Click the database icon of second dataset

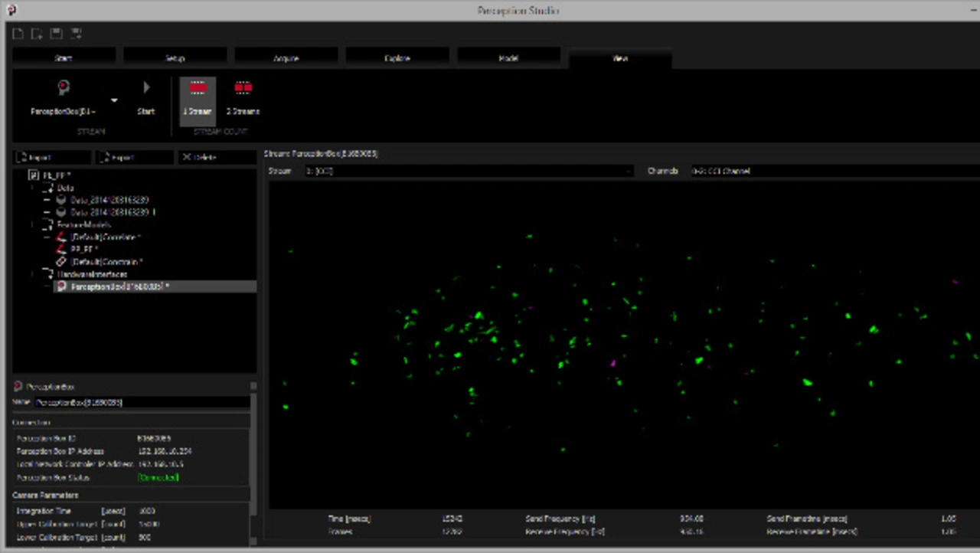[61, 212]
